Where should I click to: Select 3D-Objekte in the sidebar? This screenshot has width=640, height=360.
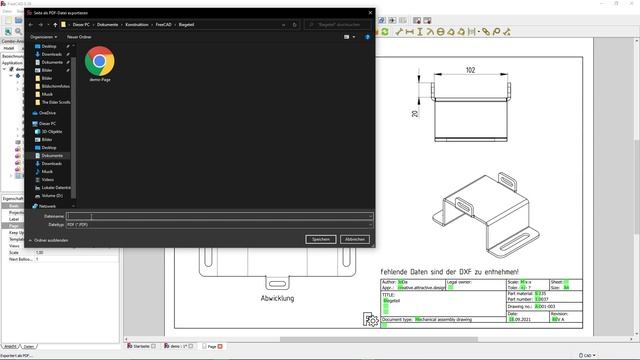(x=52, y=132)
